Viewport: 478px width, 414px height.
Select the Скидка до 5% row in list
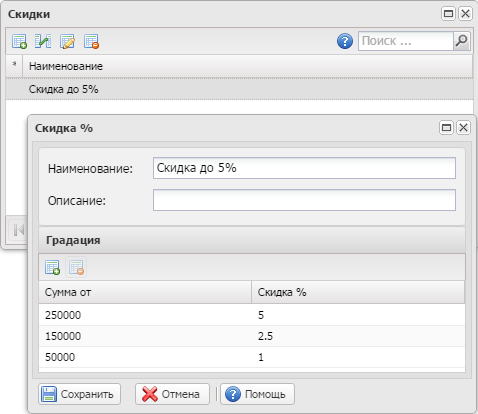(x=239, y=89)
